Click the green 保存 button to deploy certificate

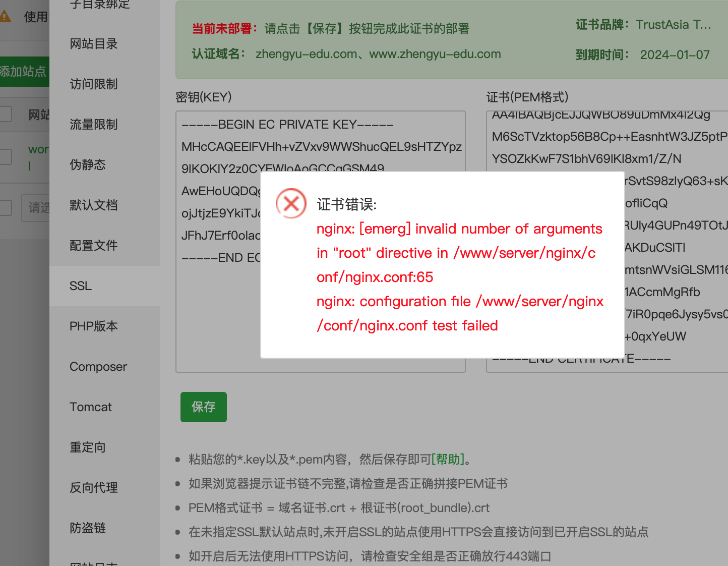203,407
